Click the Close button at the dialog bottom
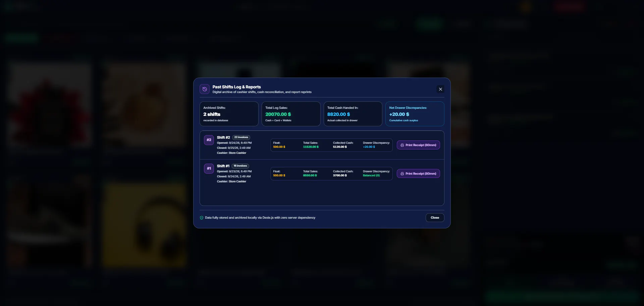This screenshot has width=644, height=306. click(x=435, y=218)
